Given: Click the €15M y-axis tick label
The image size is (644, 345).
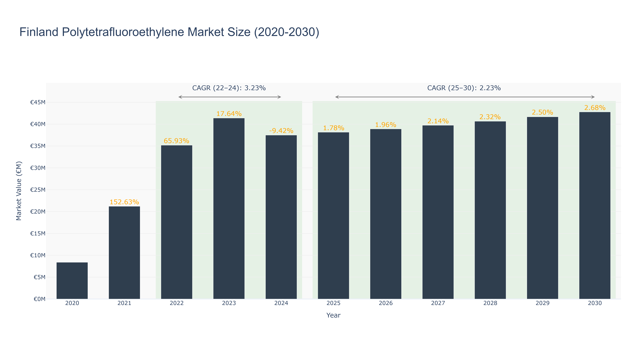Looking at the screenshot, I should pos(38,233).
